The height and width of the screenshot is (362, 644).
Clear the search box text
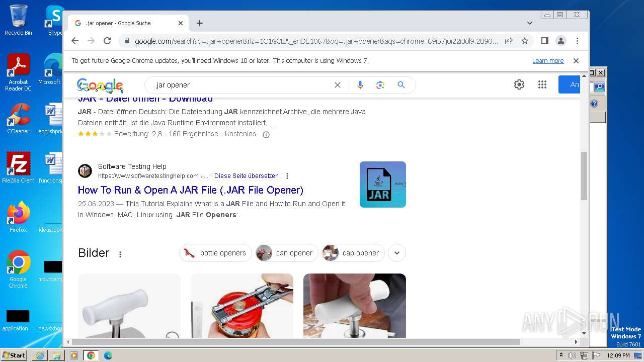pyautogui.click(x=338, y=85)
